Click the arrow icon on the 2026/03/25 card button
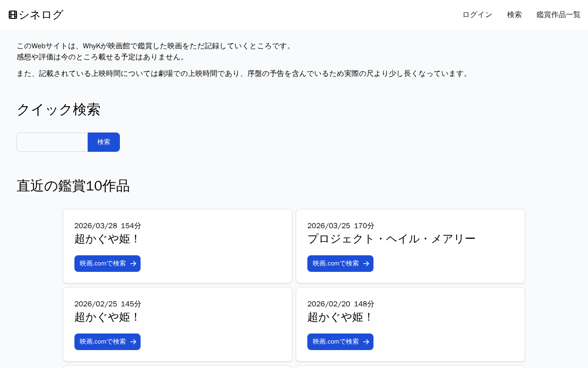Viewport: 588px width, 368px height. click(366, 264)
